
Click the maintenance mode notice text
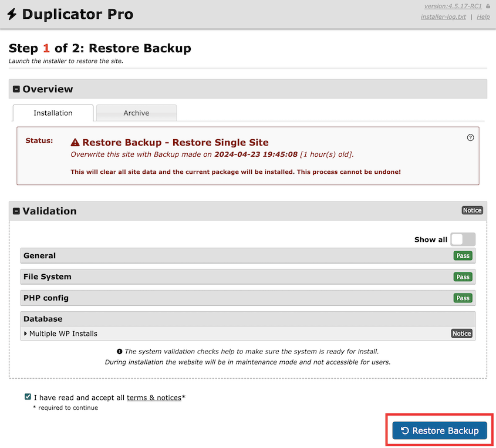click(x=248, y=362)
